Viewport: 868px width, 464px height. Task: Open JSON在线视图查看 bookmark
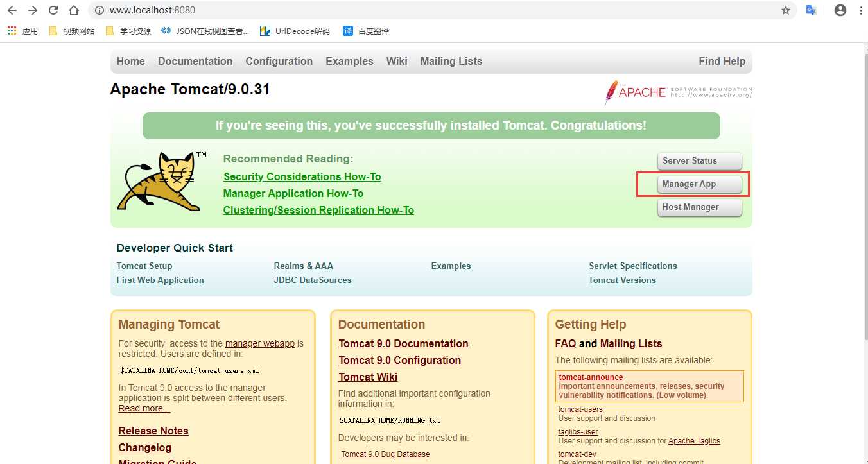tap(205, 31)
